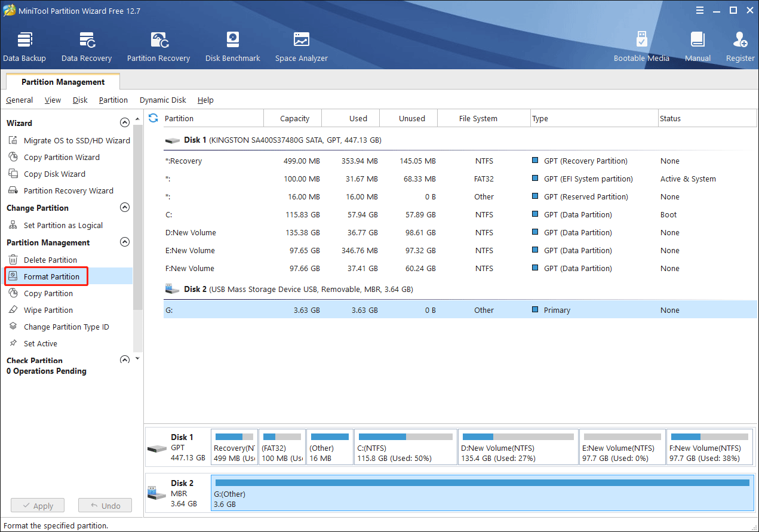Open the hamburger menu in title bar
The image size is (759, 532).
click(x=699, y=10)
